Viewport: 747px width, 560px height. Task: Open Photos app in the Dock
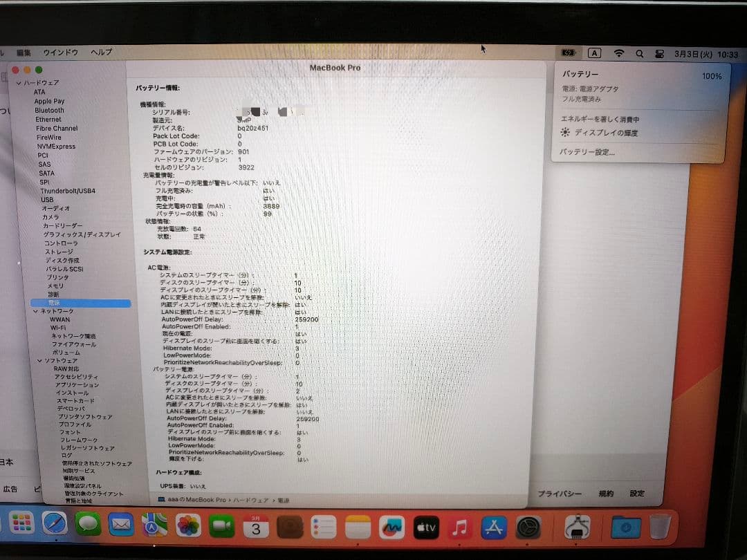[188, 525]
